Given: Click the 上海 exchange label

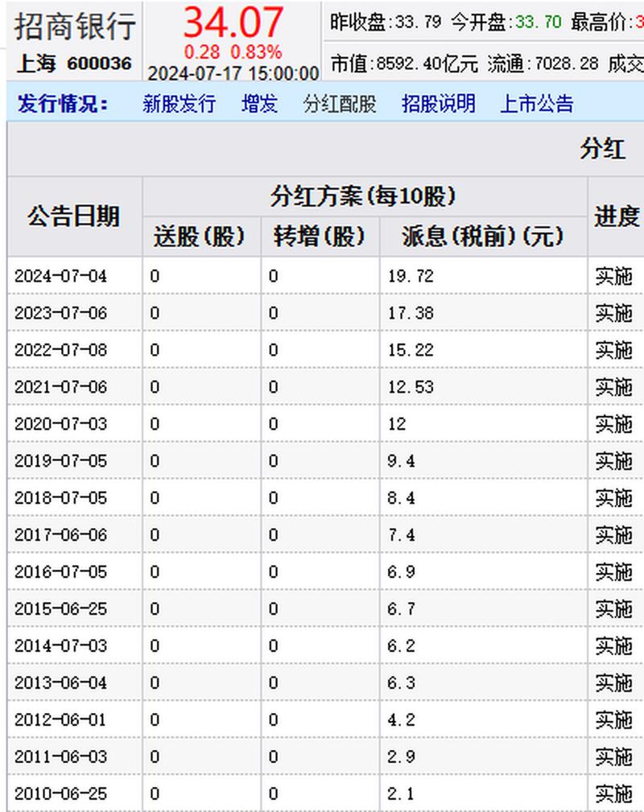Looking at the screenshot, I should tap(36, 64).
